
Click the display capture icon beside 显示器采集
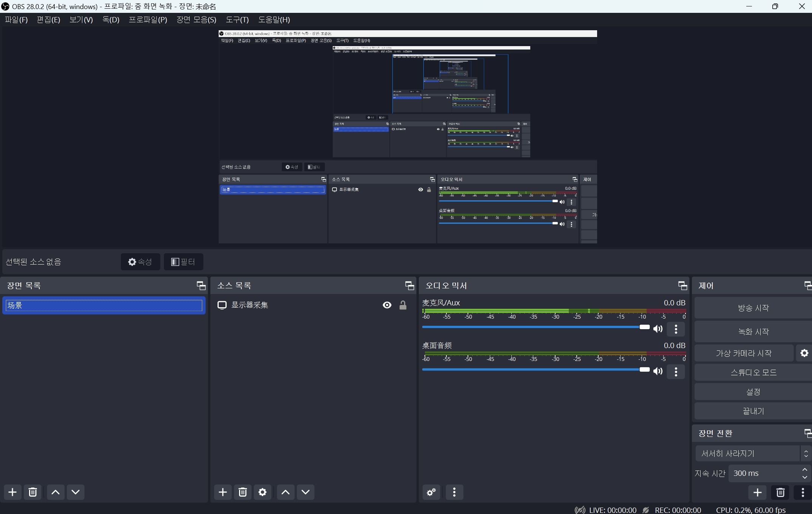(222, 305)
